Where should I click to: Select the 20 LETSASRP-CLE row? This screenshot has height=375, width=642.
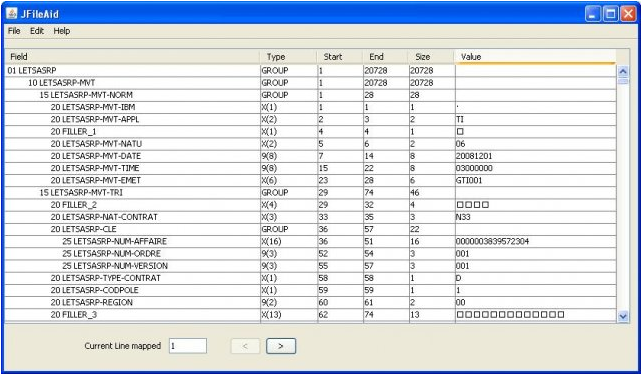tap(311, 229)
